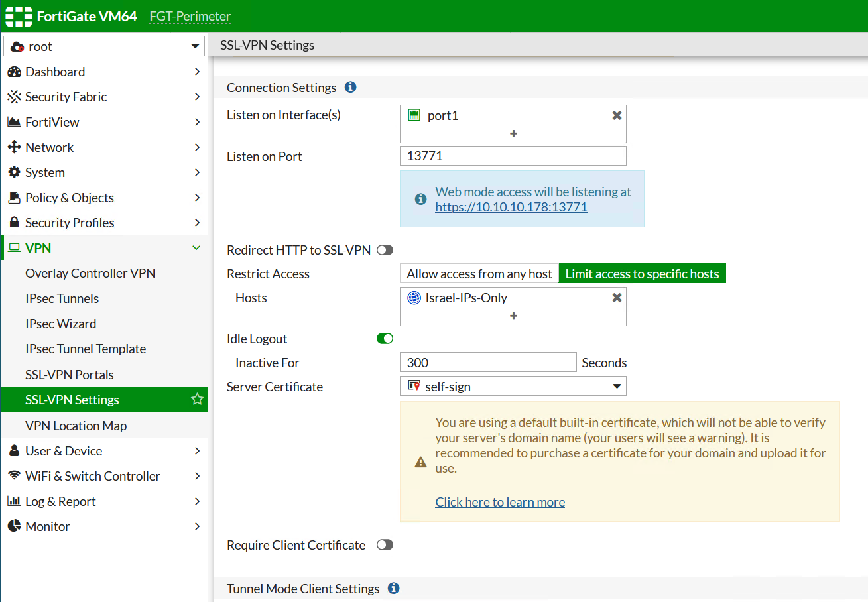Click the Log & Report bar-chart icon

click(14, 501)
